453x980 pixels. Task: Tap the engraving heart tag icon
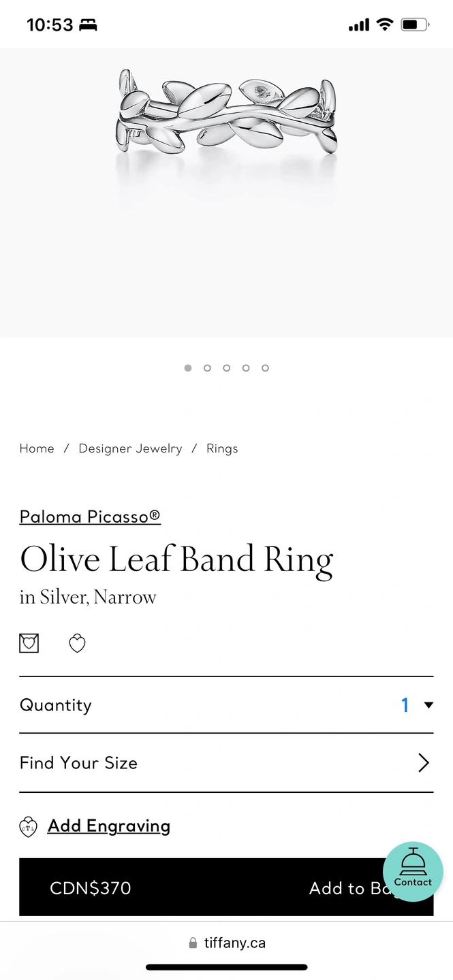coord(28,827)
